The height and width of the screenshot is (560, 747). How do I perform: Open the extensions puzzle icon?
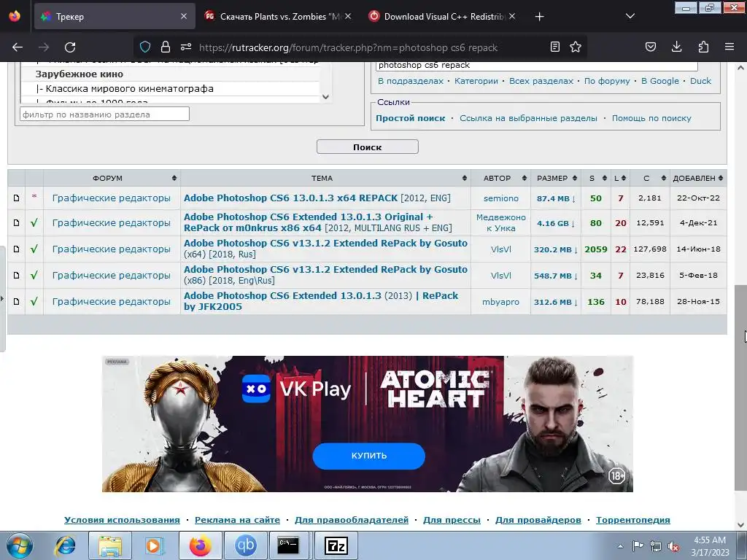pos(703,47)
